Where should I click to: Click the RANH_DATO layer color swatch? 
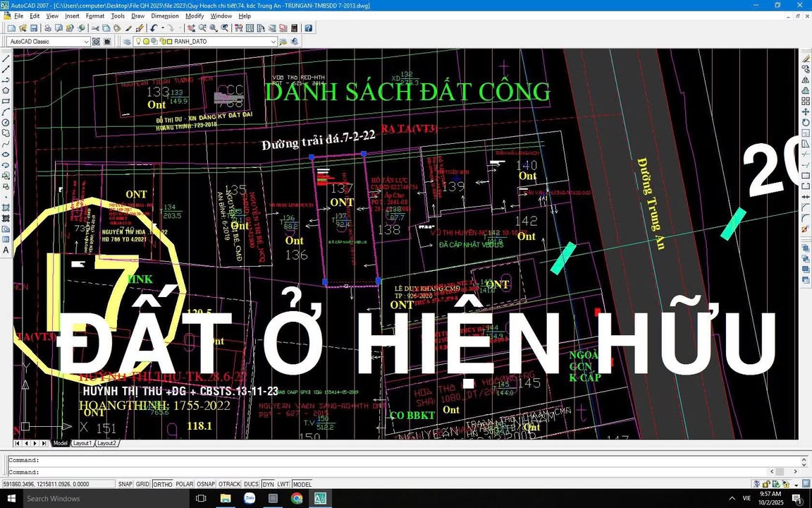coord(171,41)
